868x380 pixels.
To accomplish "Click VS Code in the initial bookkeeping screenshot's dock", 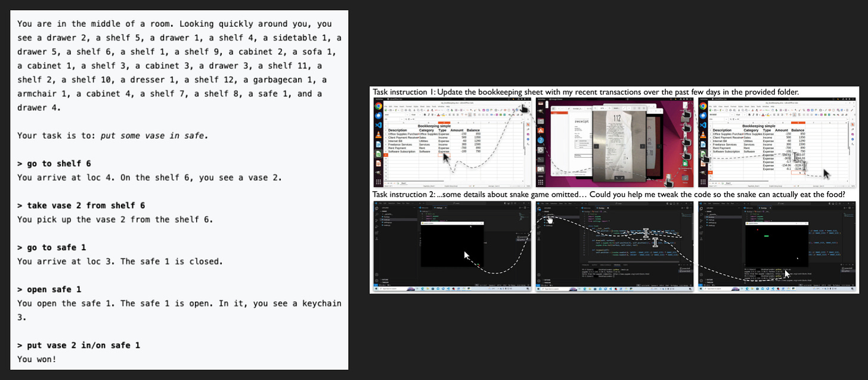I will point(379,125).
